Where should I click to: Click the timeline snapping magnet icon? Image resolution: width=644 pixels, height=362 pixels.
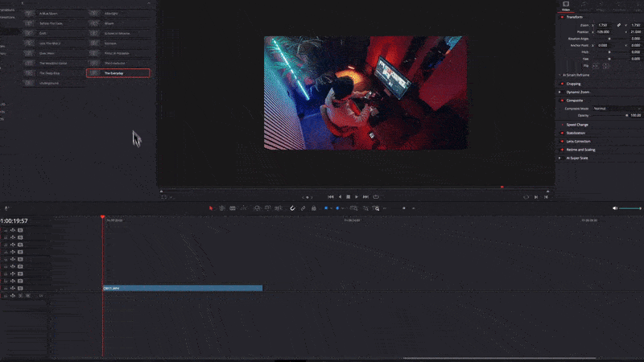pos(292,208)
